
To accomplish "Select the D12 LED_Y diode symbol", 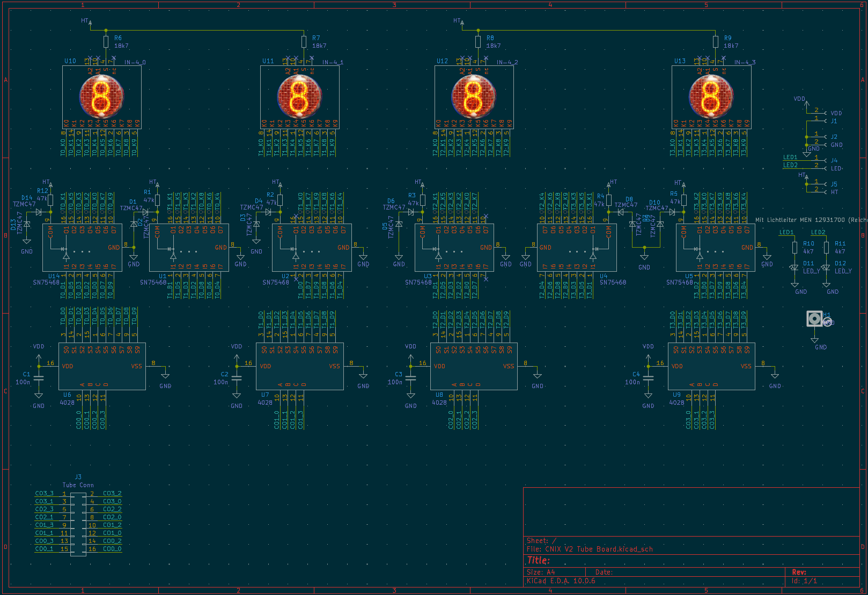I will tap(826, 268).
